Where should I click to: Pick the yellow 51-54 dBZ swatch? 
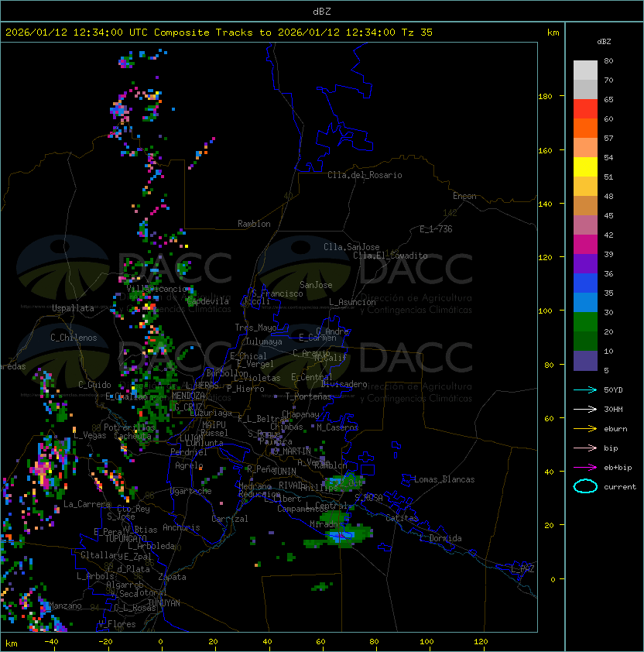click(585, 166)
